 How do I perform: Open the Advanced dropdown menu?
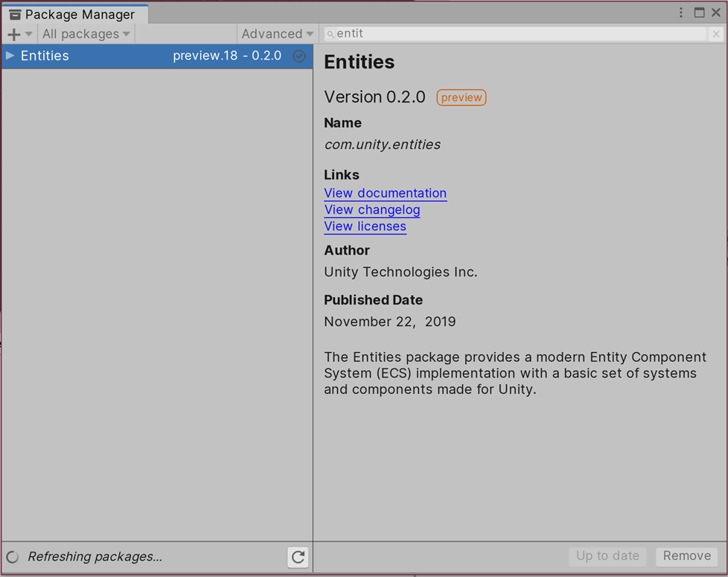tap(277, 34)
